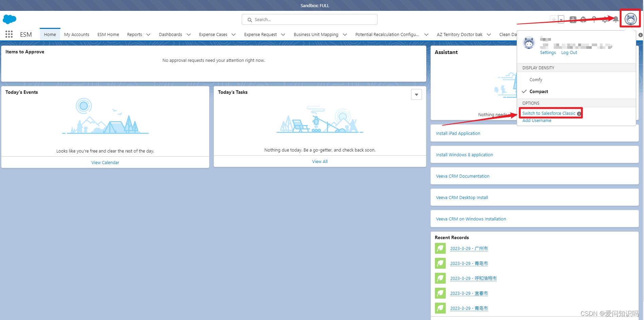
Task: Open the Business Unit Mapping tab
Action: (316, 35)
